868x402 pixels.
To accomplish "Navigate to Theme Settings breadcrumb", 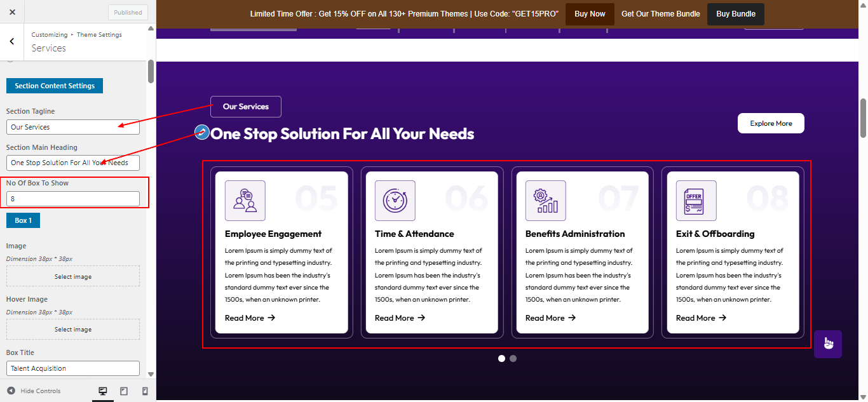I will (99, 34).
